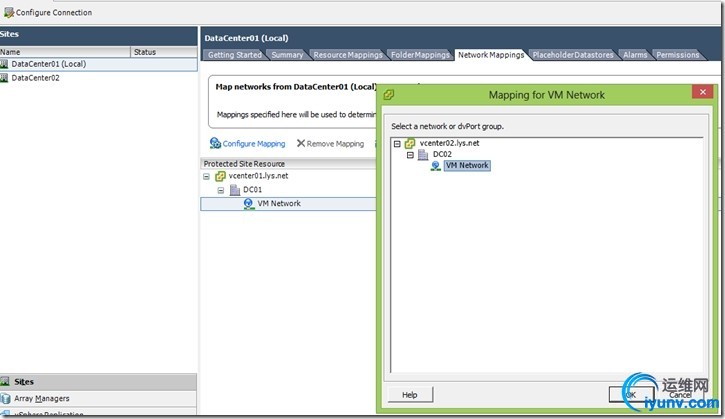Viewport: 725px width, 419px height.
Task: Click the Remove Mapping button
Action: 330,143
